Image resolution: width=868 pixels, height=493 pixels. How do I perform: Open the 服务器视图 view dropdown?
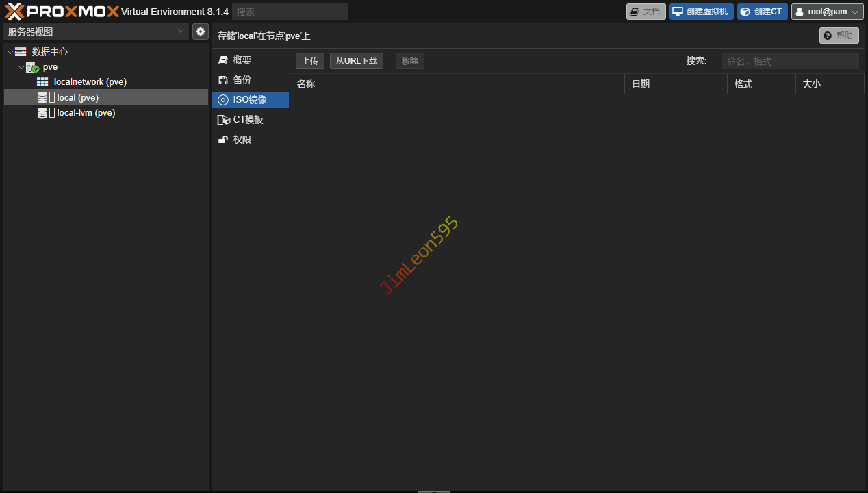coord(96,31)
